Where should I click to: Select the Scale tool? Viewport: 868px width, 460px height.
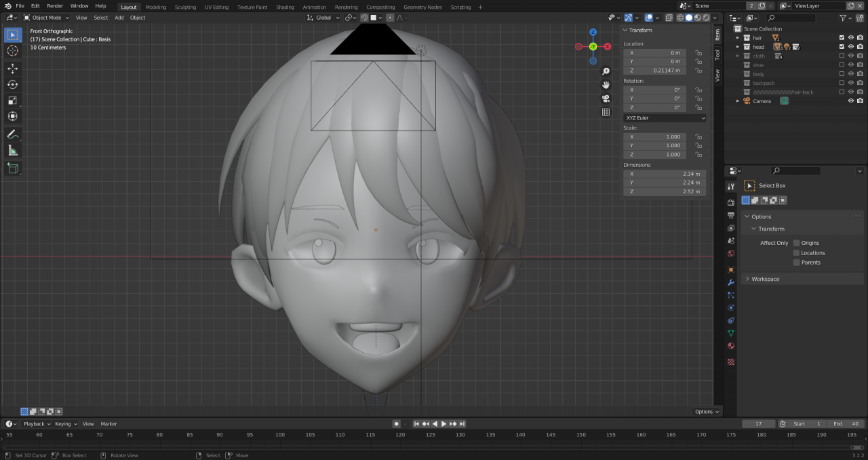(13, 100)
